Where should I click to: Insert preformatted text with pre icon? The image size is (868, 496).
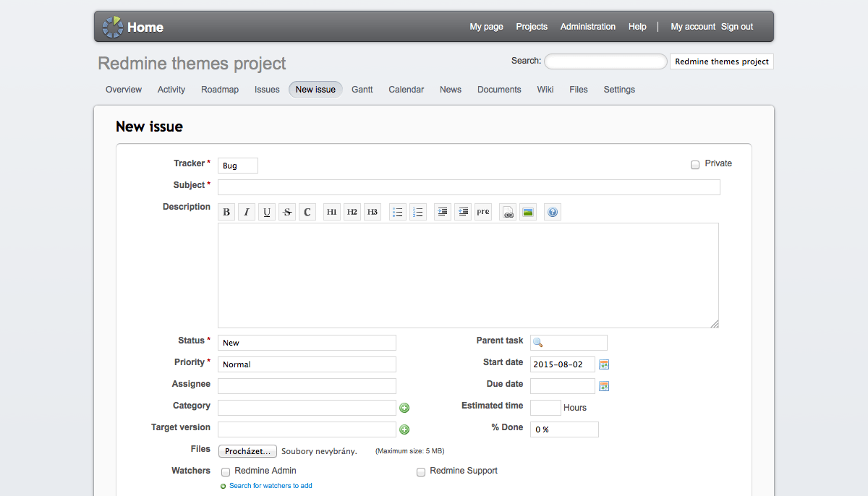coord(483,212)
